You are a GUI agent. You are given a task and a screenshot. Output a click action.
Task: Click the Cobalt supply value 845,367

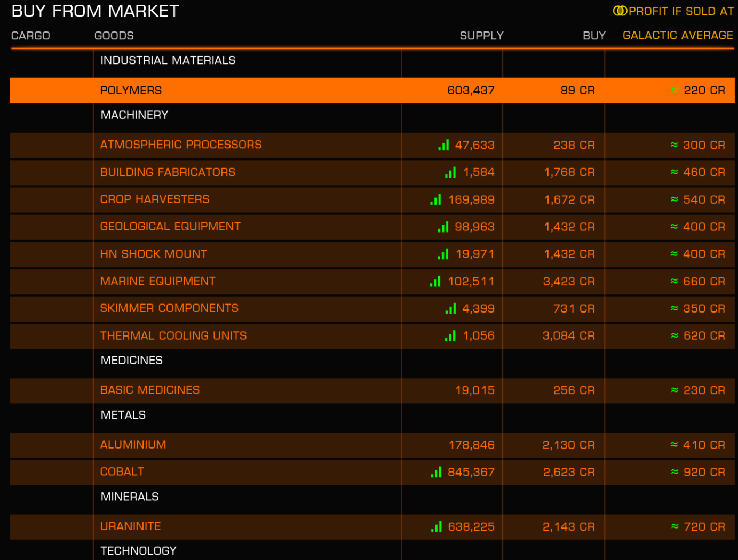[x=471, y=472]
